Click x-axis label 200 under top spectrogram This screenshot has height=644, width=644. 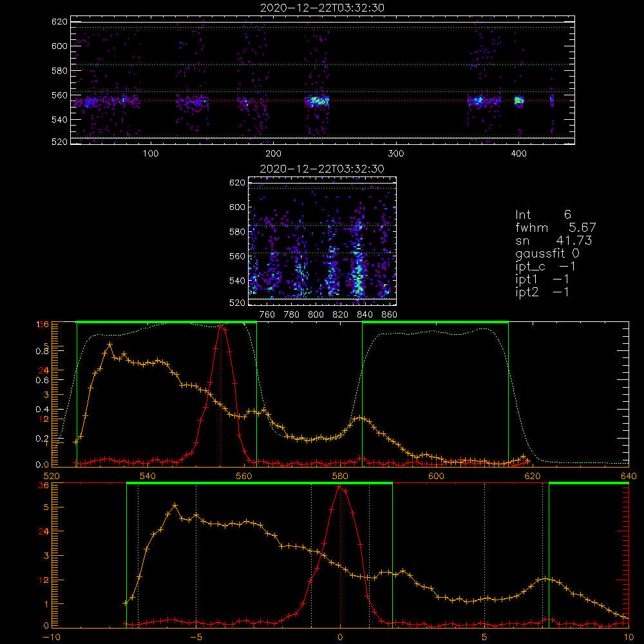[273, 154]
